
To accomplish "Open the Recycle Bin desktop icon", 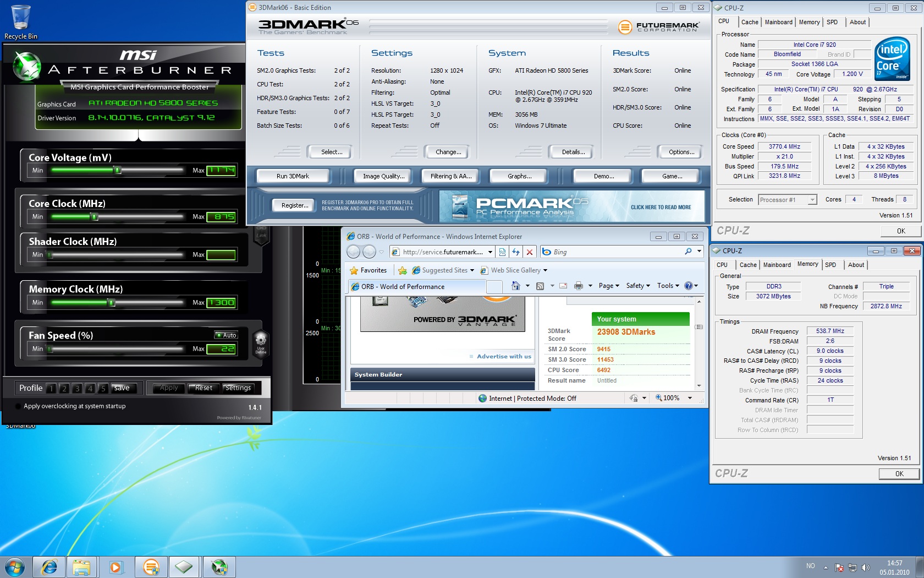I will 20,22.
